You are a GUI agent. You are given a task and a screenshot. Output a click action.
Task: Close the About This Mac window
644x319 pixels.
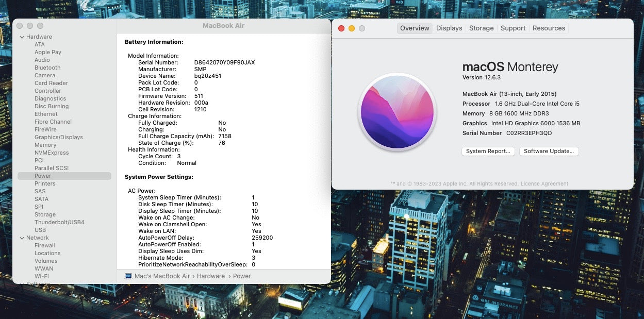(x=341, y=28)
